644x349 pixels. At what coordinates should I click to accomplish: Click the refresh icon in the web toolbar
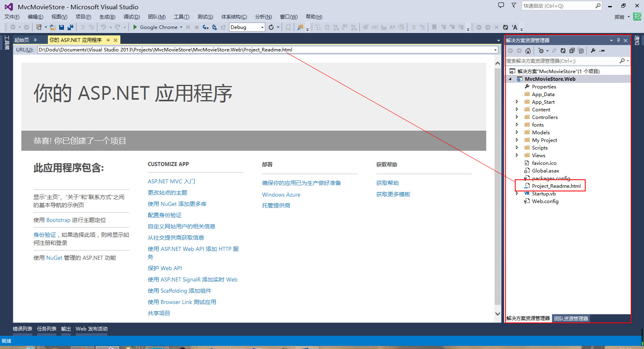(506, 27)
